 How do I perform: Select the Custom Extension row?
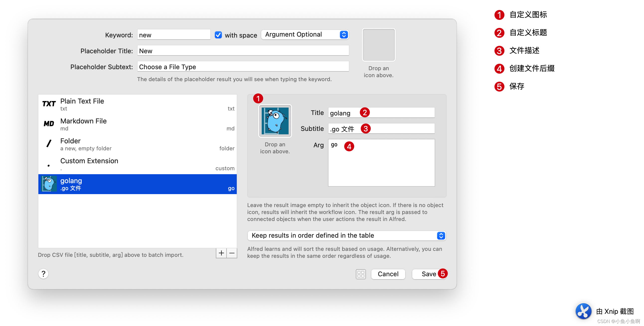click(x=137, y=164)
